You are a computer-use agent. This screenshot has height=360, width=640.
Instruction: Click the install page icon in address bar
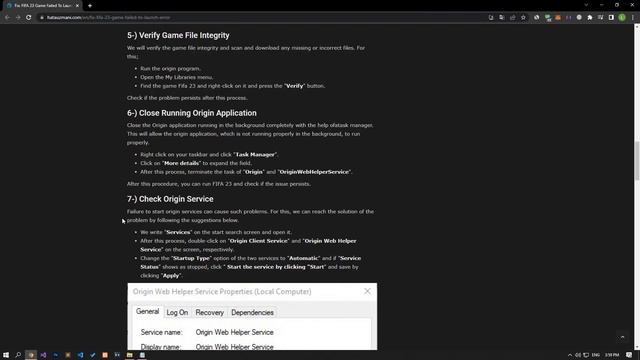pos(491,18)
